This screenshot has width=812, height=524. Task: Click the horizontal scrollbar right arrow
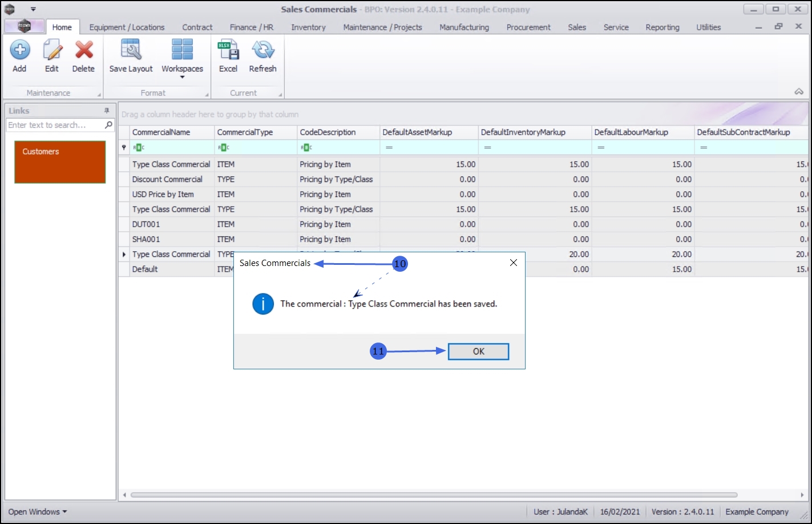click(x=803, y=495)
